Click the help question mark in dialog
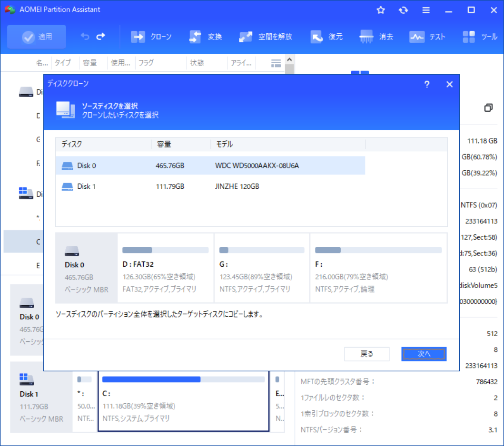This screenshot has height=446, width=504. (427, 85)
